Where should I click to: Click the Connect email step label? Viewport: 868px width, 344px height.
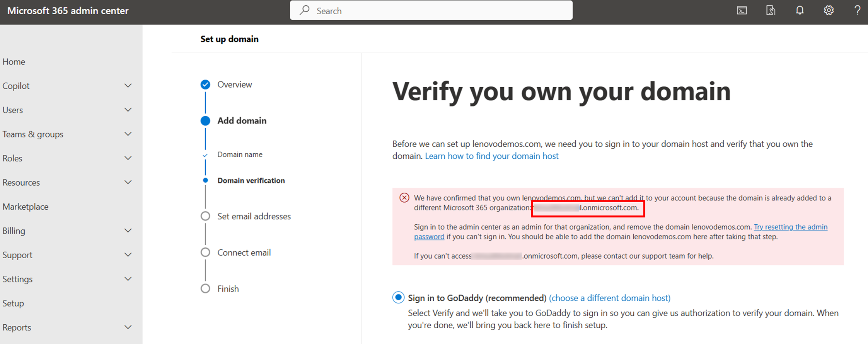click(x=244, y=252)
